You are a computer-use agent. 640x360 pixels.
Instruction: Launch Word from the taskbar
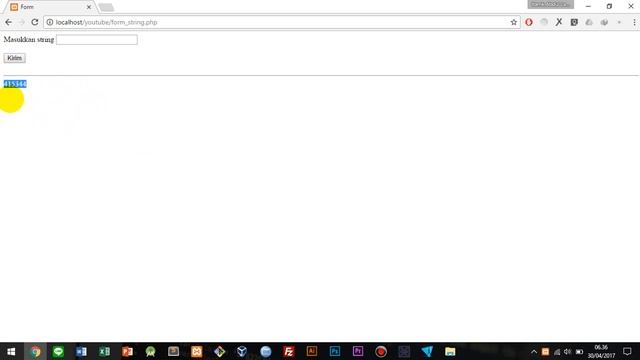point(81,351)
